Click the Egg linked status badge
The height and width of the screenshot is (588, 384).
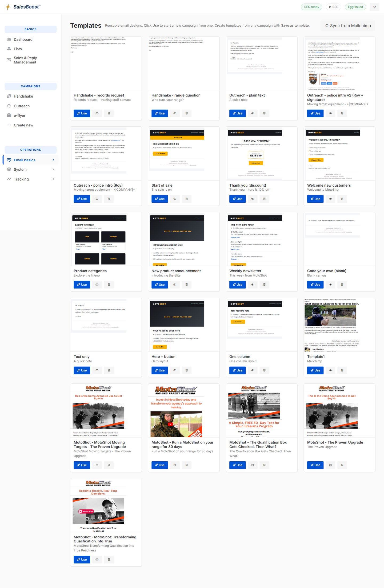(x=355, y=7)
